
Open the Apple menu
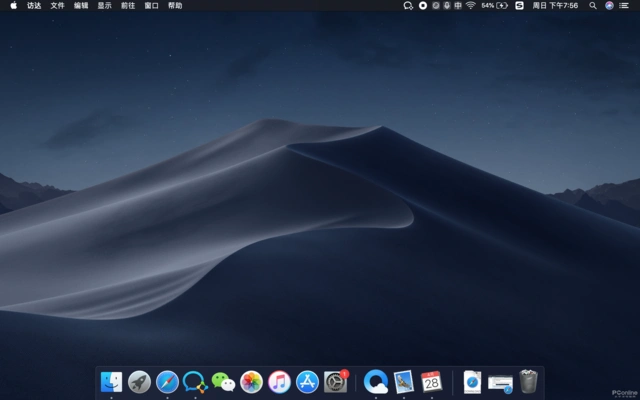(13, 5)
